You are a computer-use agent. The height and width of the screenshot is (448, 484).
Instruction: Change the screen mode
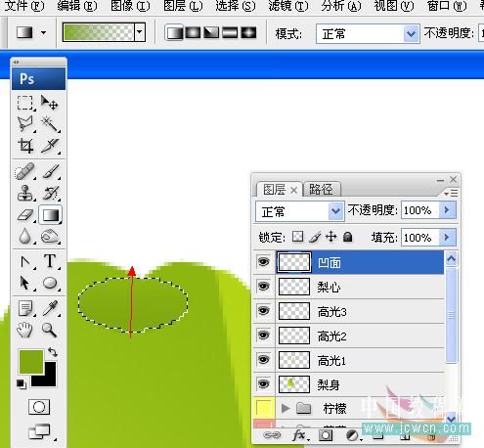(39, 432)
